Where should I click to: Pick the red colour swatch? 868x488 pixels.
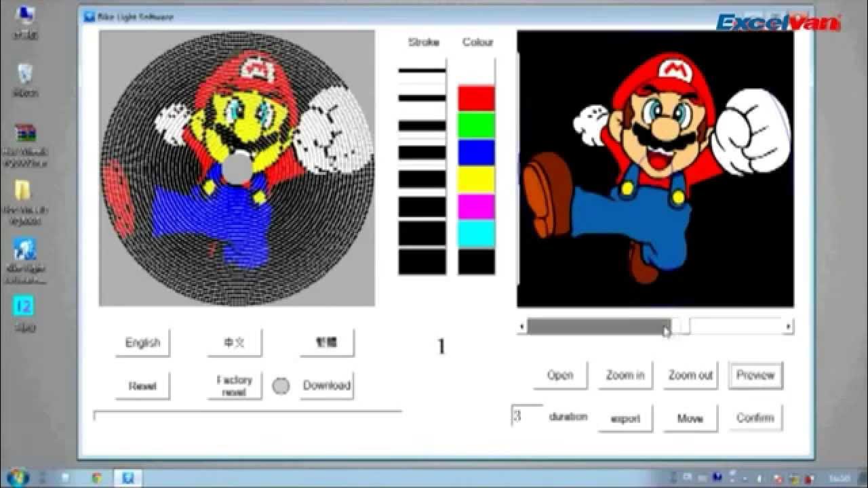point(476,98)
